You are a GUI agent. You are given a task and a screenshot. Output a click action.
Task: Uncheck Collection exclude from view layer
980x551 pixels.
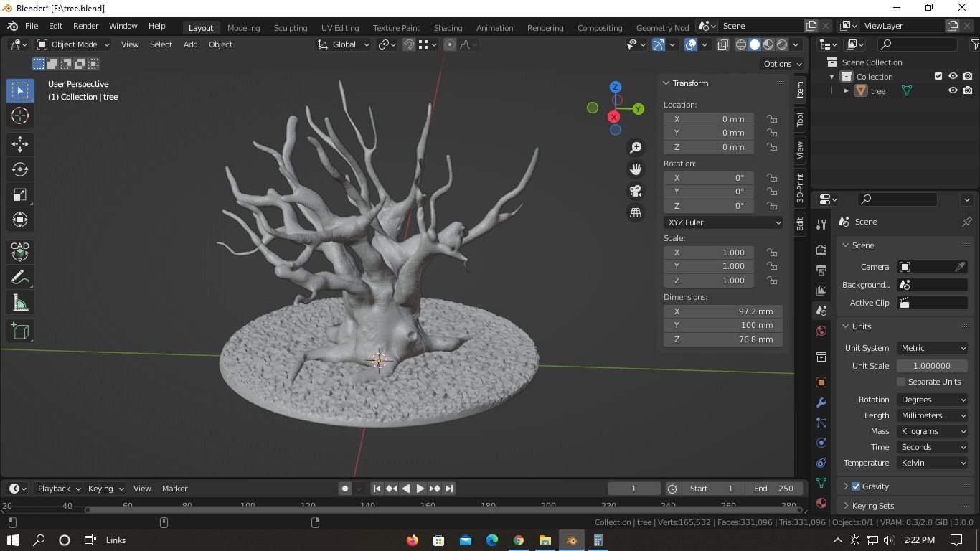[938, 76]
